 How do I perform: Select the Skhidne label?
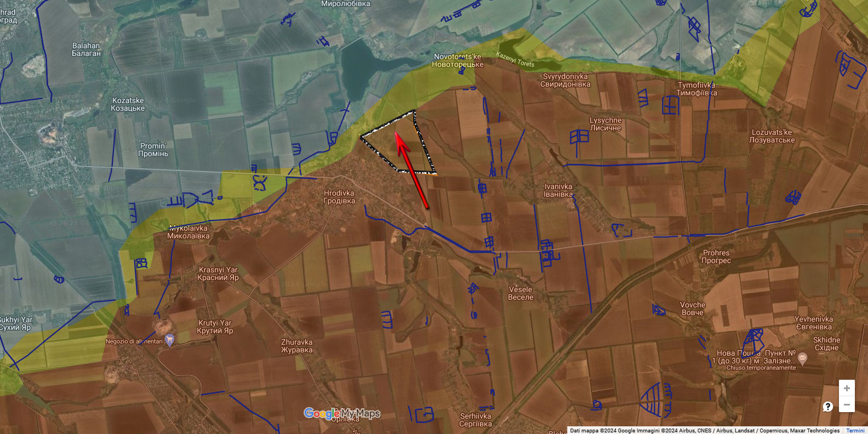click(x=826, y=344)
